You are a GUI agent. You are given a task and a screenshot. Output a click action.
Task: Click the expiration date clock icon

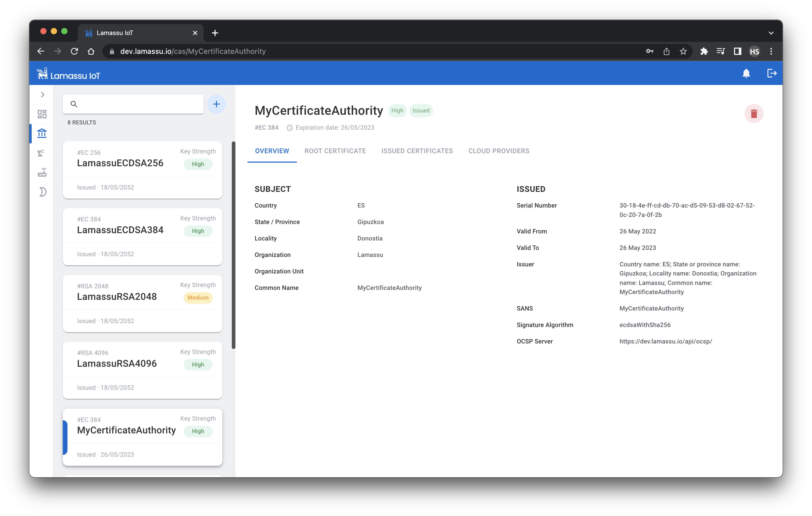289,128
